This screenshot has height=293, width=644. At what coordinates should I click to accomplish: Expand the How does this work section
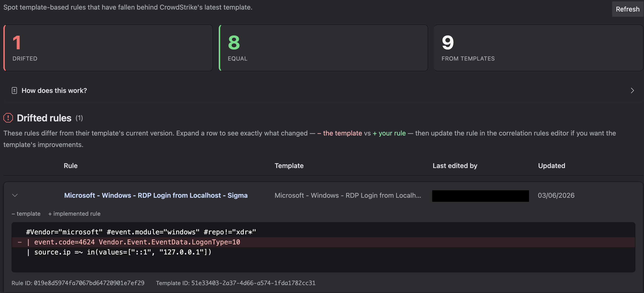coord(323,90)
